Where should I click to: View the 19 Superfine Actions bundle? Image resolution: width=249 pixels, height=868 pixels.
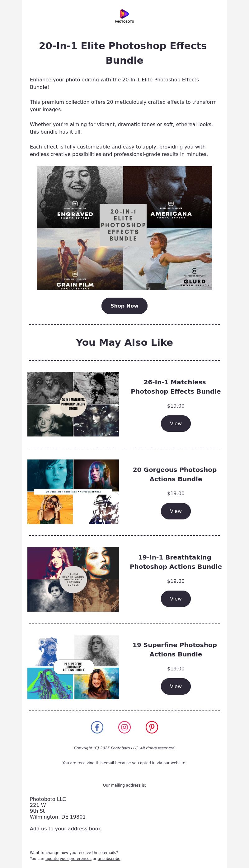pos(176,686)
